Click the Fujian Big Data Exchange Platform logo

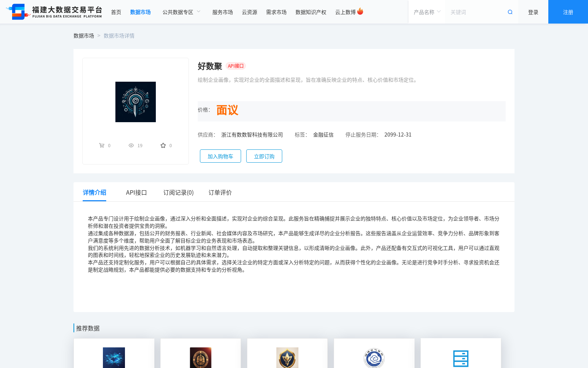pyautogui.click(x=54, y=12)
